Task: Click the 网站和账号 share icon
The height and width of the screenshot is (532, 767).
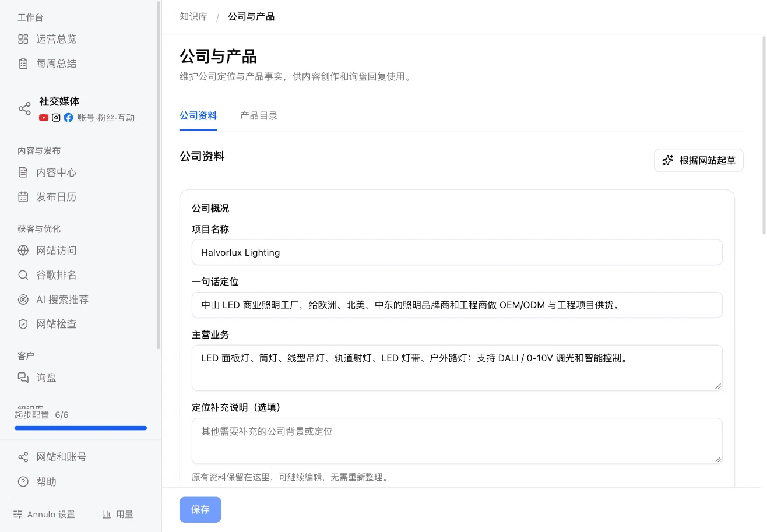Action: [x=23, y=457]
